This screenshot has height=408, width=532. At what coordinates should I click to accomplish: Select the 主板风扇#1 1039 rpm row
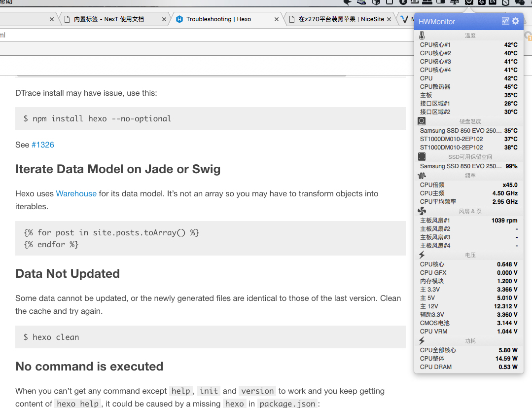[468, 221]
